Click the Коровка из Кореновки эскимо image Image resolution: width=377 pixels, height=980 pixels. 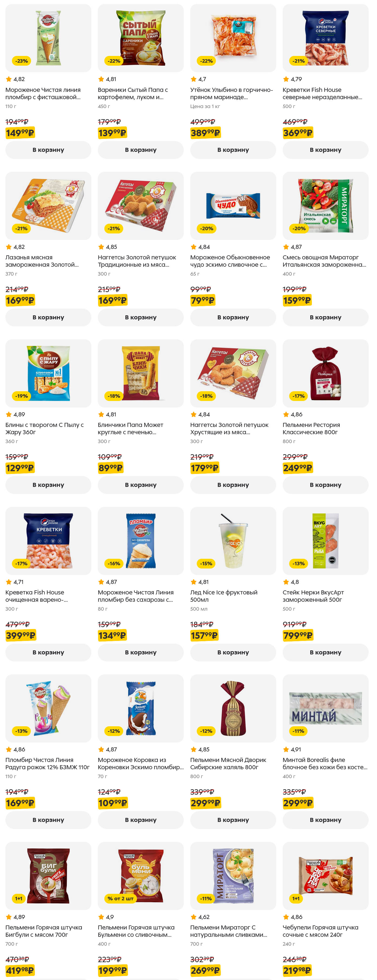coord(140,708)
